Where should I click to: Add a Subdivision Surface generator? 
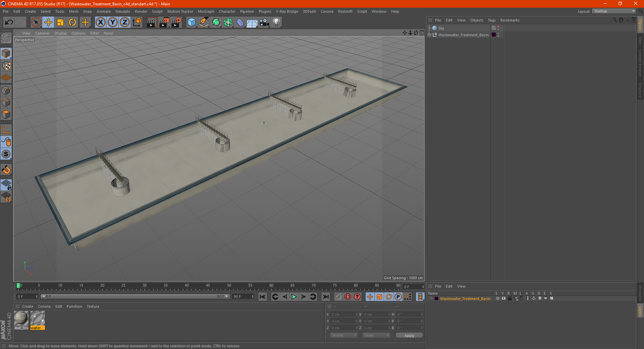216,22
